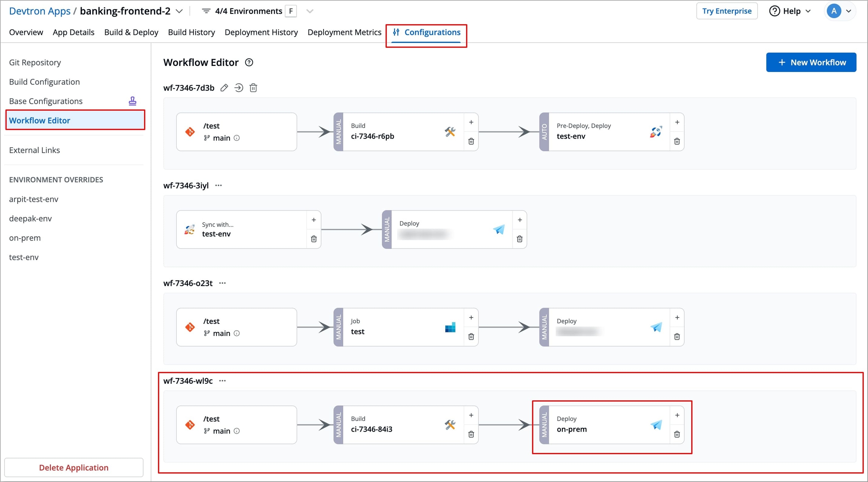Click the Workflow Editor help question icon
This screenshot has width=868, height=482.
point(249,63)
